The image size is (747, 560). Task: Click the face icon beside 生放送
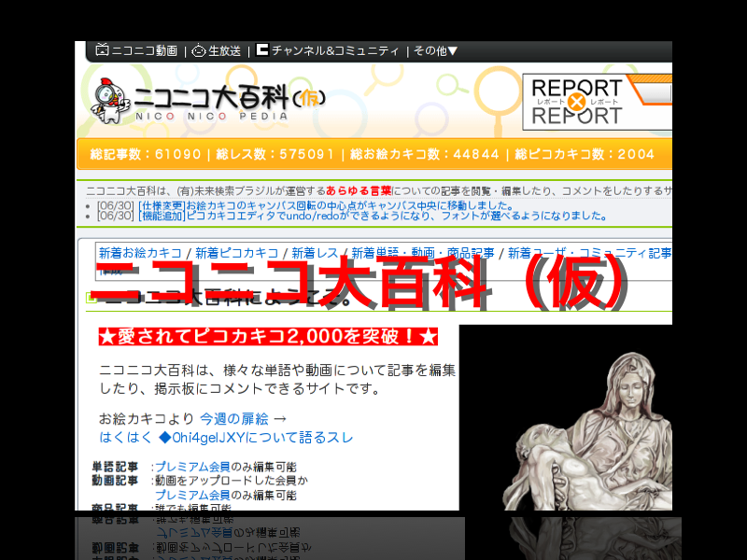click(198, 51)
